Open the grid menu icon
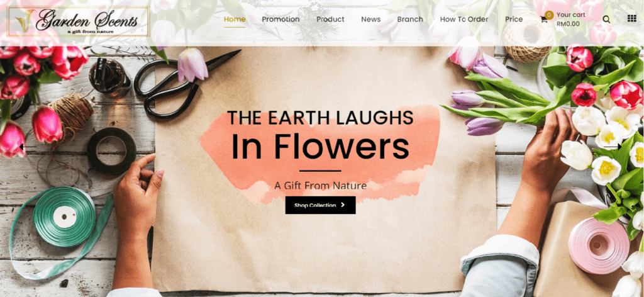This screenshot has height=297, width=644. [x=632, y=18]
